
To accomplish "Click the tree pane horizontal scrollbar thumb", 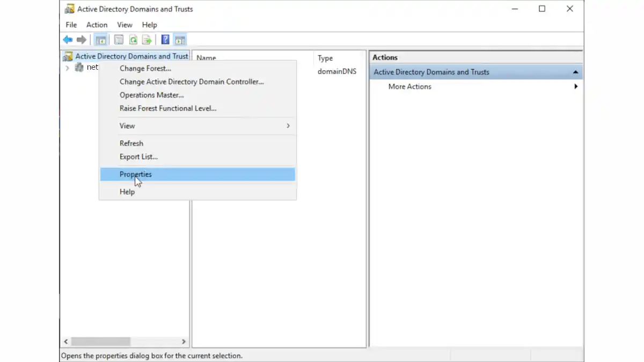I will click(101, 341).
